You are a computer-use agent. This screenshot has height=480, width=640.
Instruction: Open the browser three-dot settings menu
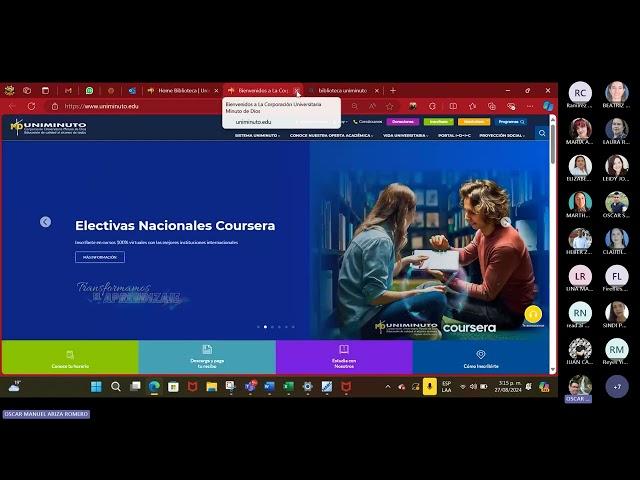pyautogui.click(x=530, y=107)
